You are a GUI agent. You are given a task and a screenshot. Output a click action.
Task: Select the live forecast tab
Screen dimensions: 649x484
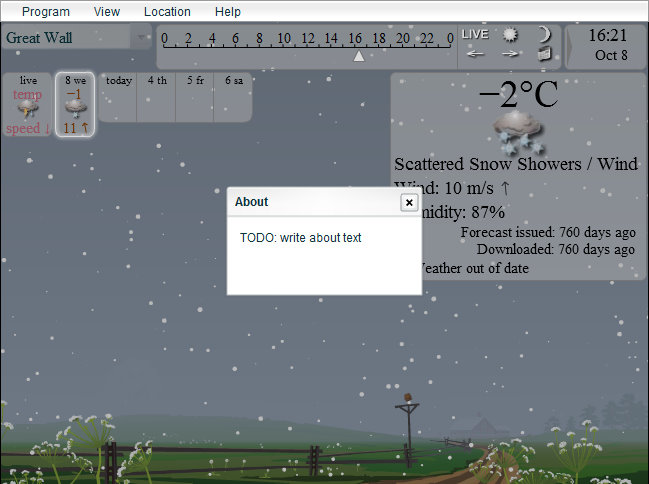(27, 104)
